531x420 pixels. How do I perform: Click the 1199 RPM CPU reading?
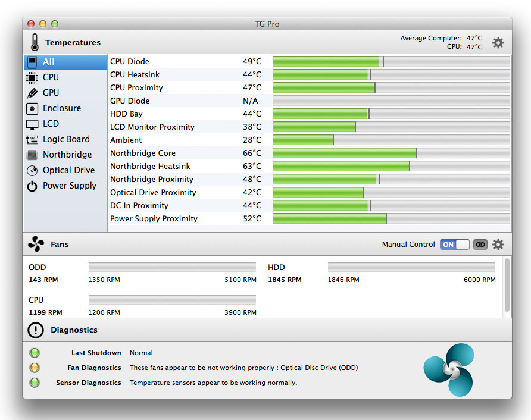[45, 312]
